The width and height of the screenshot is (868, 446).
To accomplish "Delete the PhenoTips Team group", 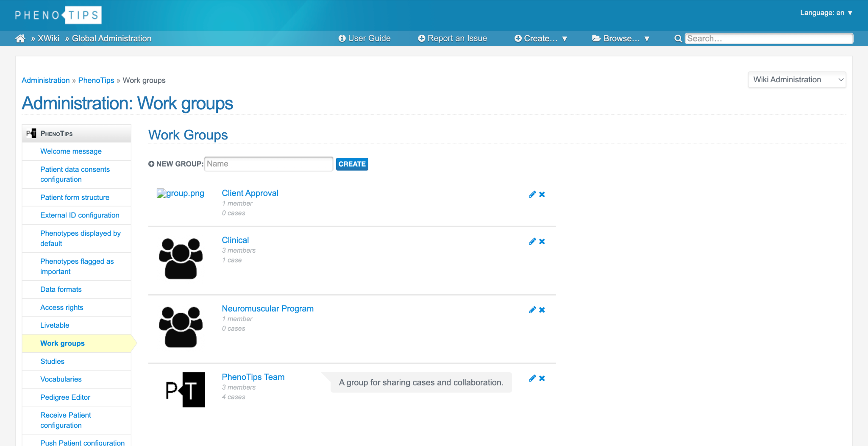I will pyautogui.click(x=542, y=379).
